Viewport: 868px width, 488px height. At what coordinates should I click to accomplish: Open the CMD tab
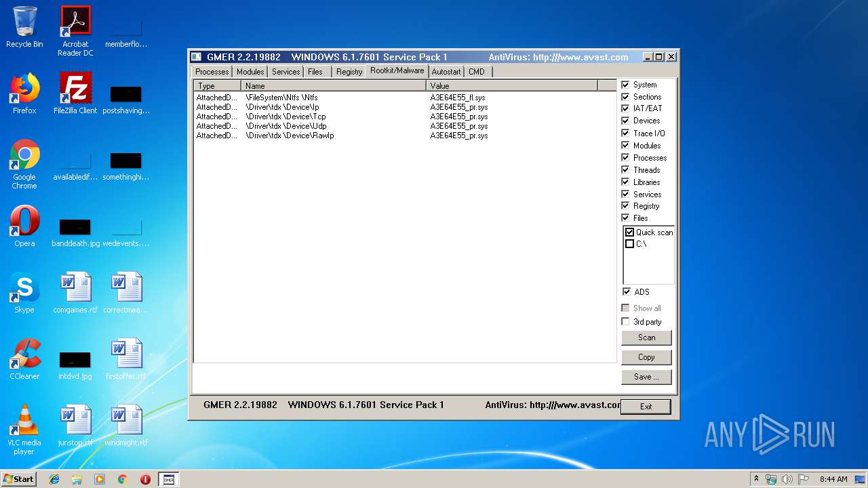click(477, 72)
